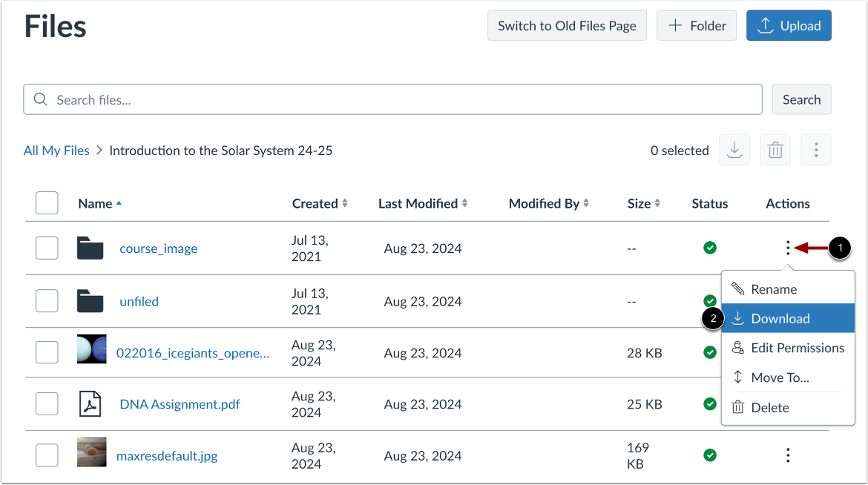Image resolution: width=868 pixels, height=485 pixels.
Task: Select the DNA Assignment.pdf checkbox
Action: coord(47,404)
